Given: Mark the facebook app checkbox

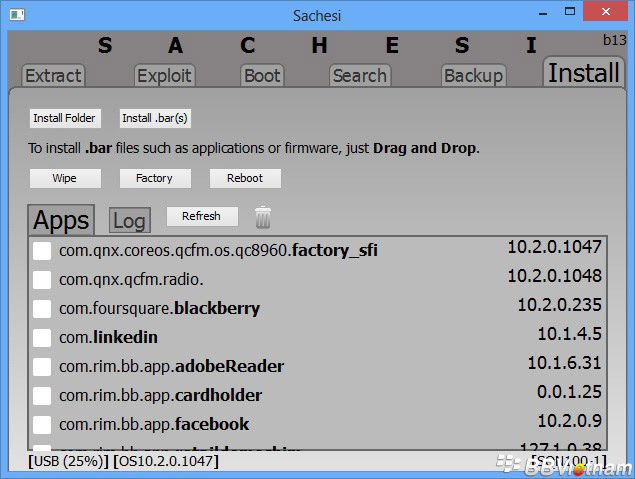Looking at the screenshot, I should point(42,425).
